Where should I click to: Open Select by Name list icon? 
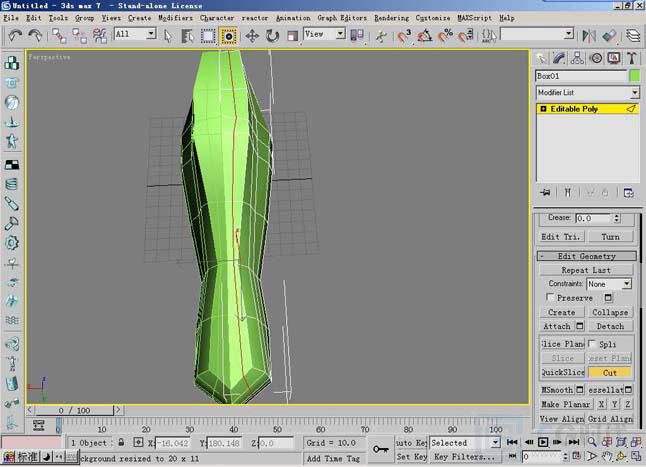(187, 36)
